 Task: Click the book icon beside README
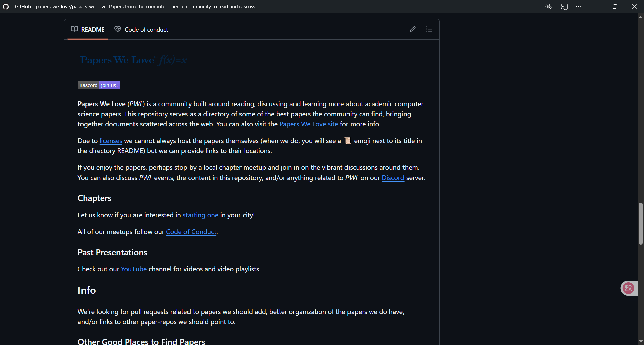point(74,29)
